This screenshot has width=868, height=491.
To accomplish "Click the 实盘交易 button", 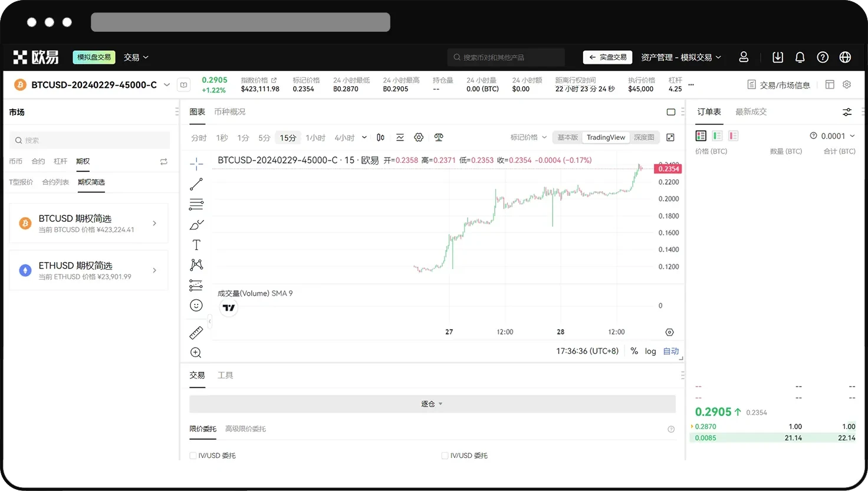I will click(x=608, y=57).
